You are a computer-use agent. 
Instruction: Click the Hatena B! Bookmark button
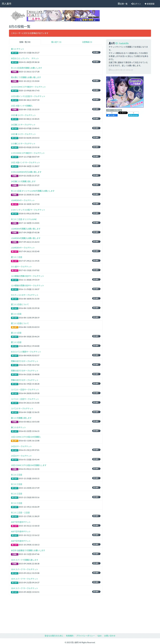(133, 115)
